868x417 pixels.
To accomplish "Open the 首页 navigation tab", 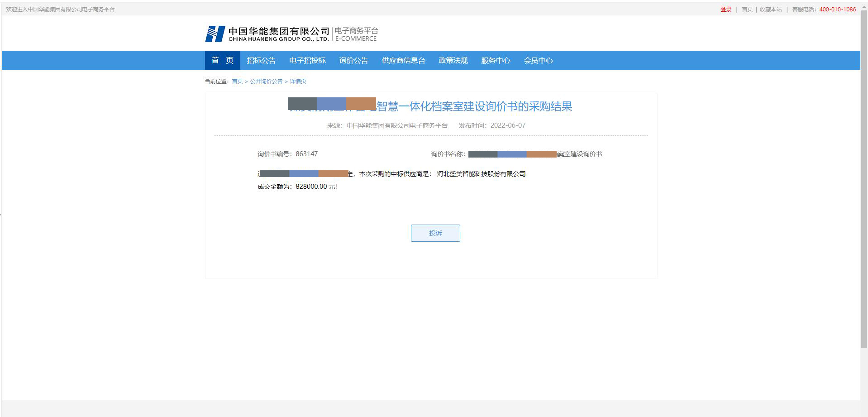I will point(222,60).
